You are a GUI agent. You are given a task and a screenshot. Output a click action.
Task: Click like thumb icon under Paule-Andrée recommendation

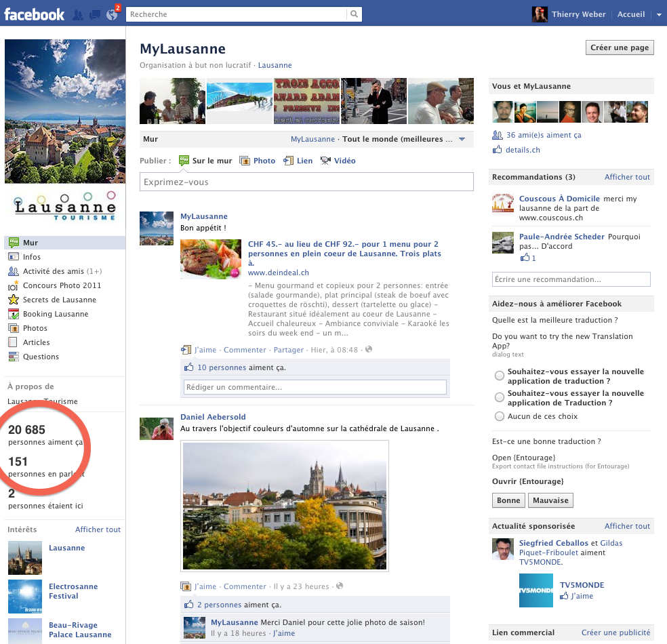point(525,258)
